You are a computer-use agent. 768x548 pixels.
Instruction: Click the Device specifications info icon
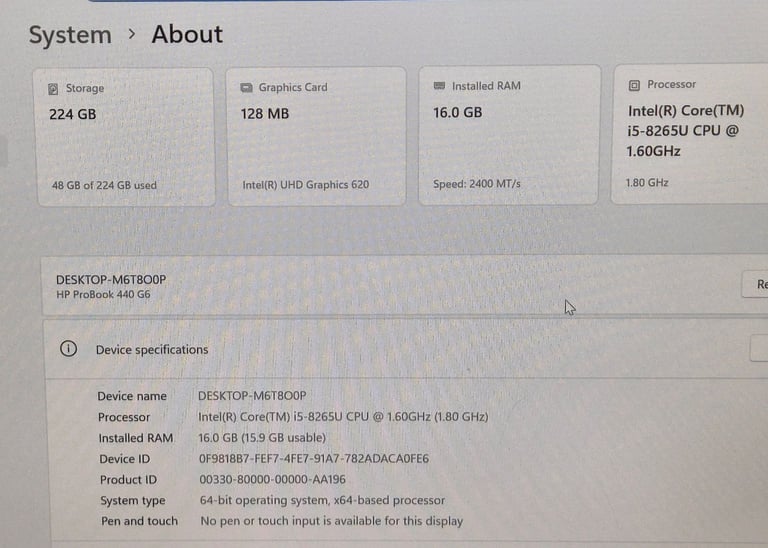click(x=68, y=349)
